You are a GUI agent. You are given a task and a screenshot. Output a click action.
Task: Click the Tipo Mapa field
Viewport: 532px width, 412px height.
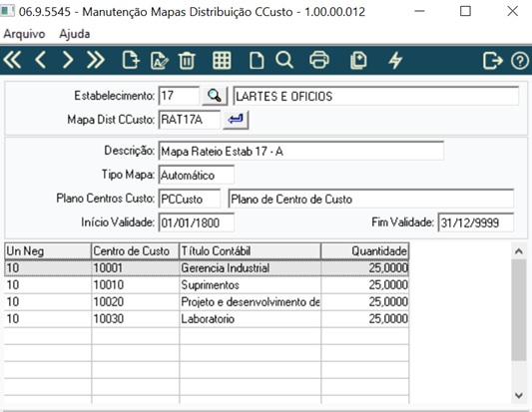[x=196, y=175]
